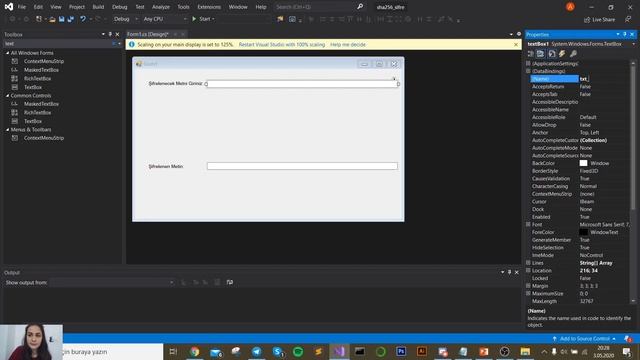The image size is (640, 360).
Task: Click the Toolbox search field
Action: pyautogui.click(x=57, y=44)
